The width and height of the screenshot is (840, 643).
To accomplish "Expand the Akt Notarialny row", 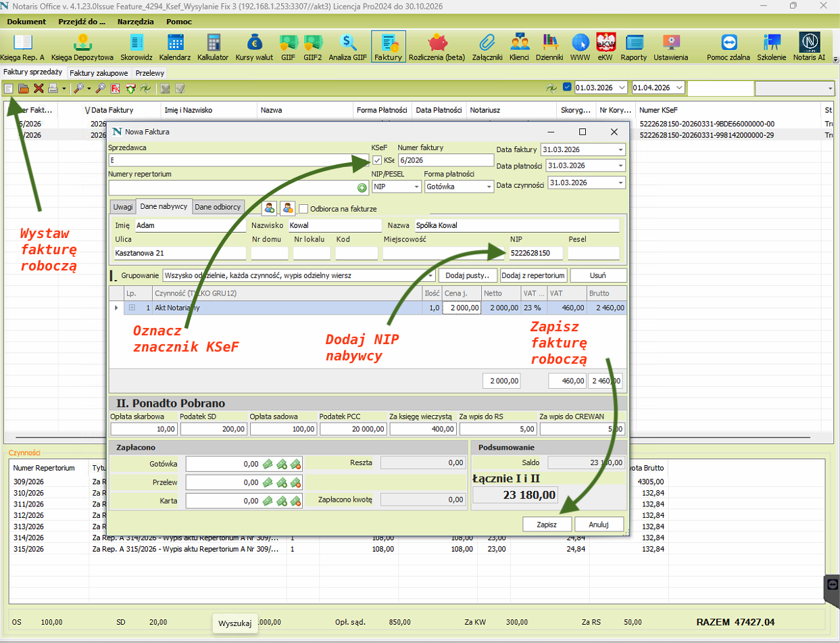I will pos(132,308).
